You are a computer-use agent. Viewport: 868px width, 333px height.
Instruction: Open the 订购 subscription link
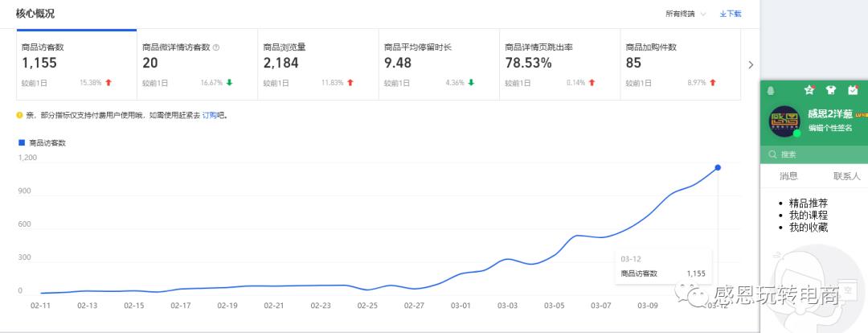point(209,116)
